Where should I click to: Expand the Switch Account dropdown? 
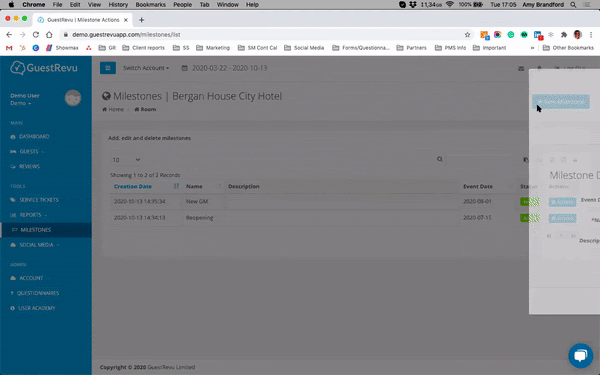tap(146, 68)
